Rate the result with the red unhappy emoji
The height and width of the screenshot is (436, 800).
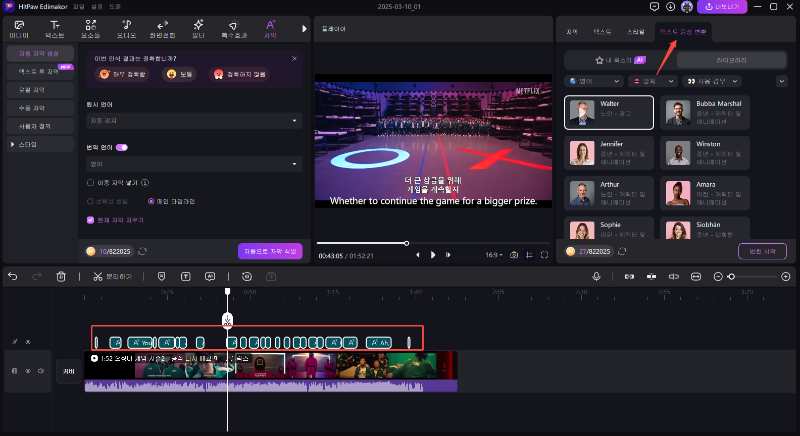(x=240, y=74)
